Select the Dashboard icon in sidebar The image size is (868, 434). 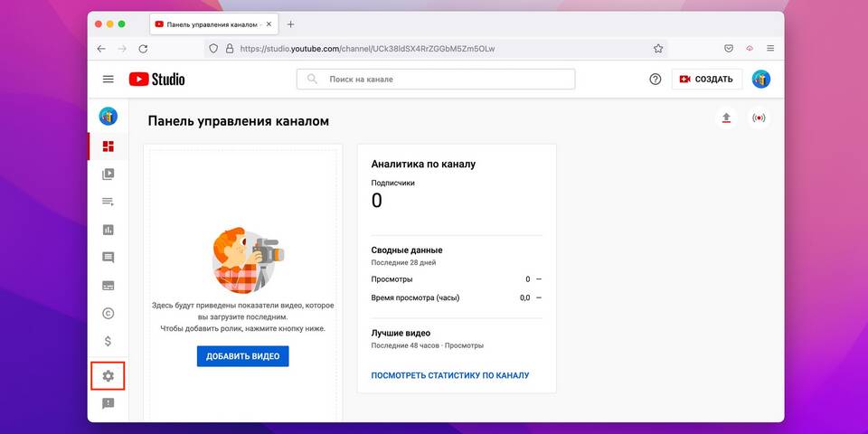[108, 146]
